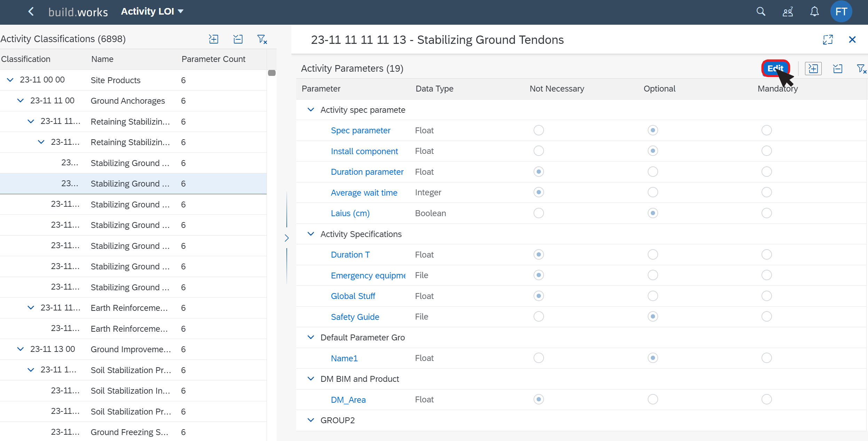Open the search icon in header

[x=761, y=11]
